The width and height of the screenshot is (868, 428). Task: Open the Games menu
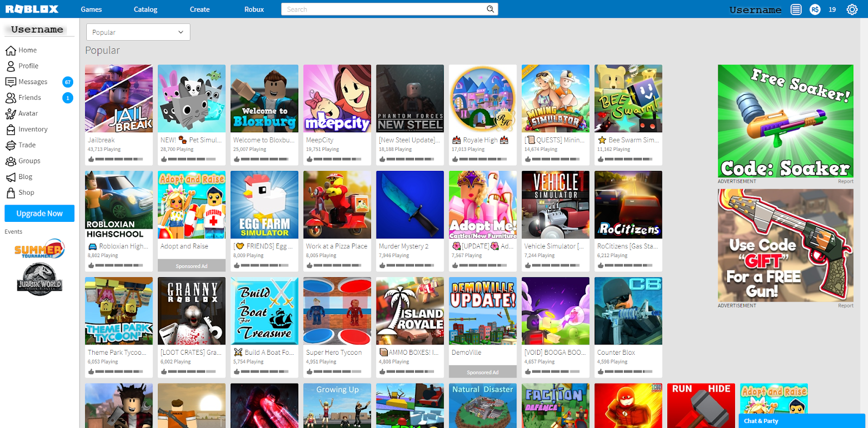click(x=91, y=9)
